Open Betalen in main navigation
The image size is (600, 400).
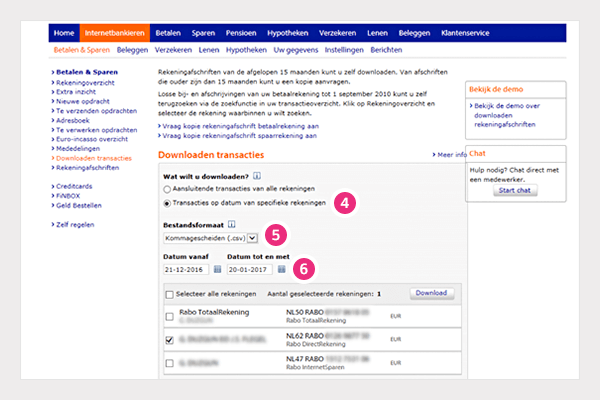(x=168, y=33)
